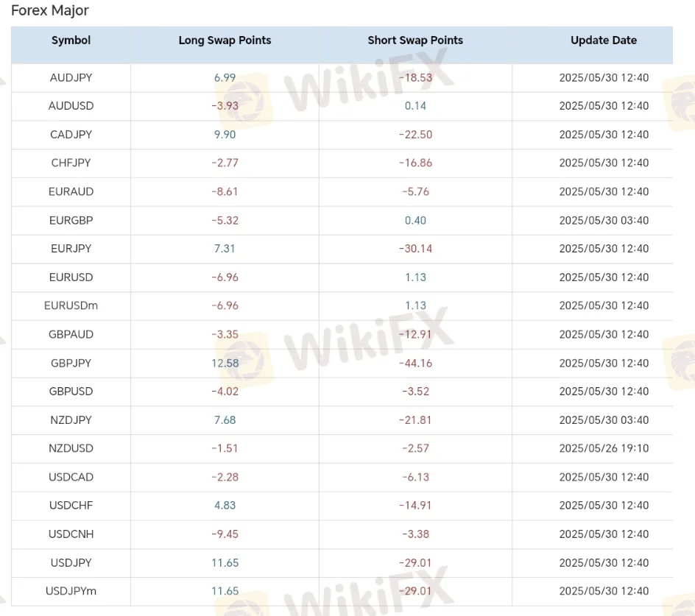Select the USDJPYm symbol cell

coord(71,591)
